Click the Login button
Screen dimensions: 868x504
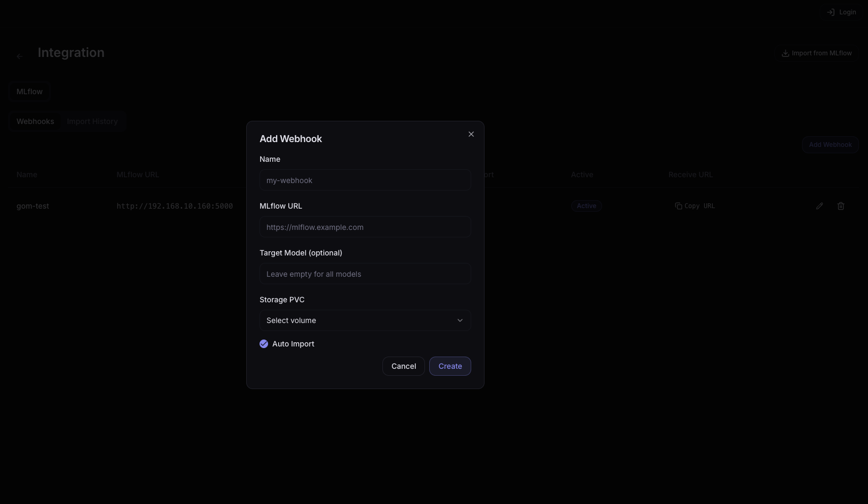841,12
